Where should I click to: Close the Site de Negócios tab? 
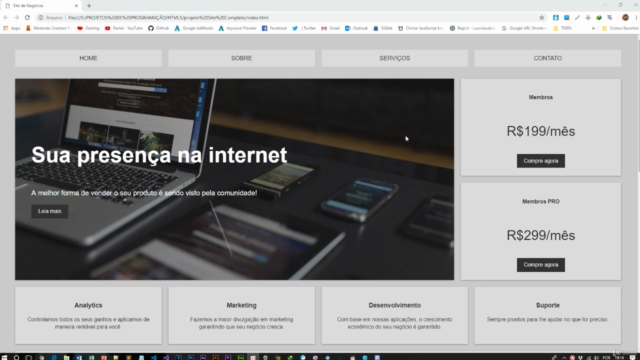coord(76,6)
